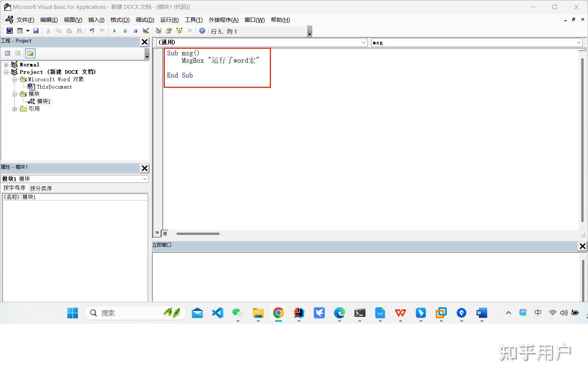Image resolution: width=588 pixels, height=373 pixels.
Task: Close the 属性 - 模块1 panel
Action: [145, 168]
